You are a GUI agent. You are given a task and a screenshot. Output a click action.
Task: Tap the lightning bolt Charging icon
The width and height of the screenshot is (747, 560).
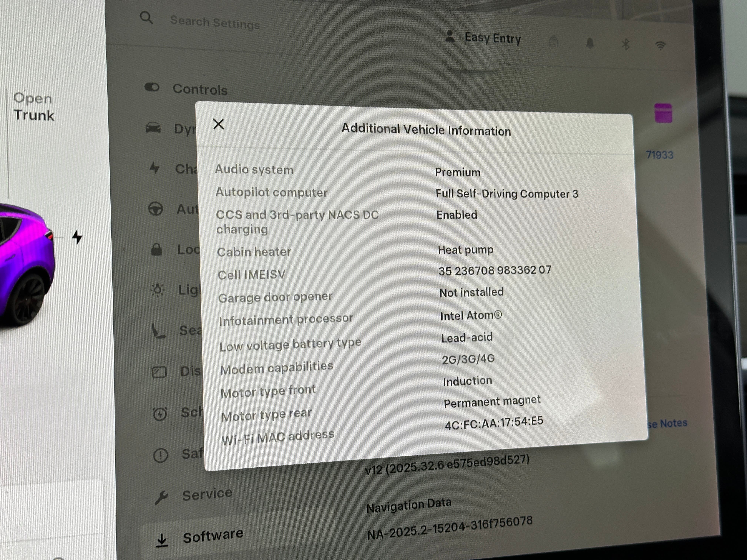[154, 168]
